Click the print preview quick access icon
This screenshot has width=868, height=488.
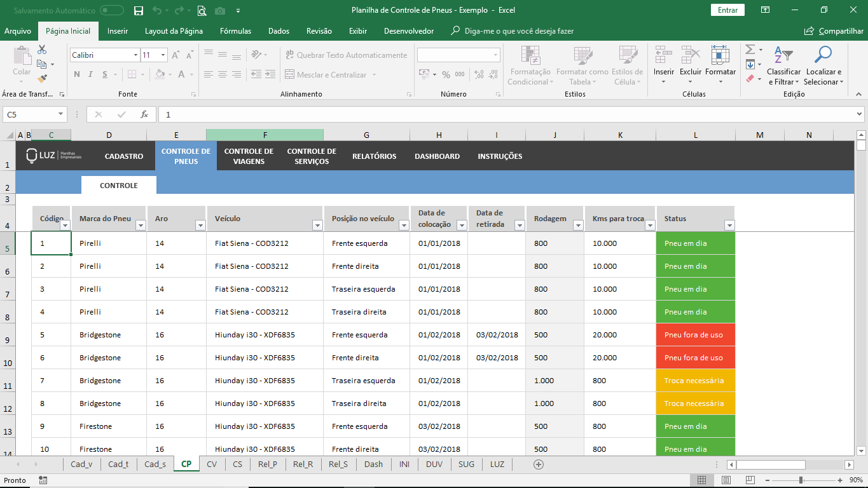click(x=202, y=10)
